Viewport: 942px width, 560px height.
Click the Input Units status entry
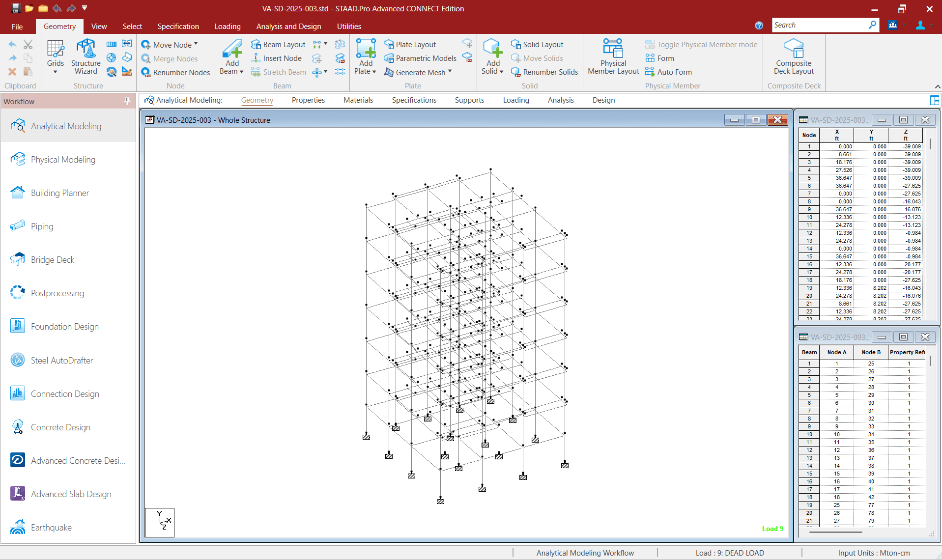click(x=874, y=553)
